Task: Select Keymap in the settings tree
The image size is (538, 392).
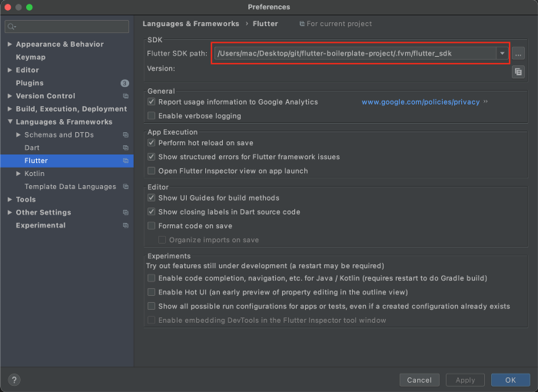Action: pos(31,57)
